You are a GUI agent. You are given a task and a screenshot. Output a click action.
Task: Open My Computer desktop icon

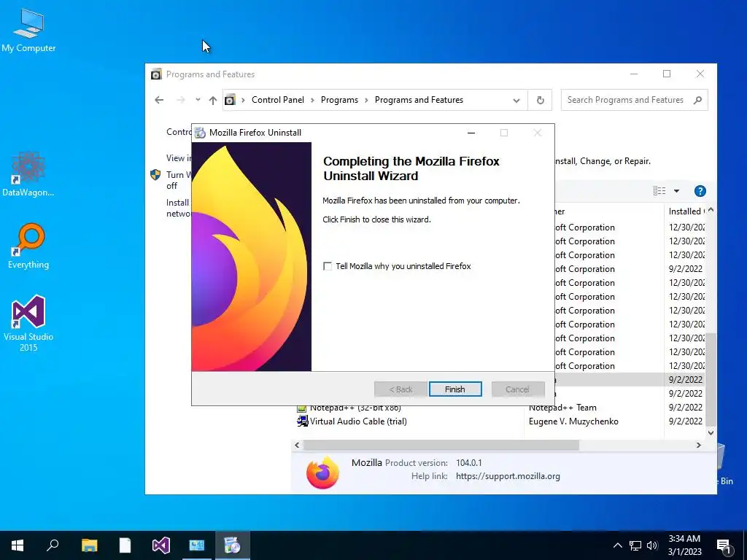coord(28,29)
